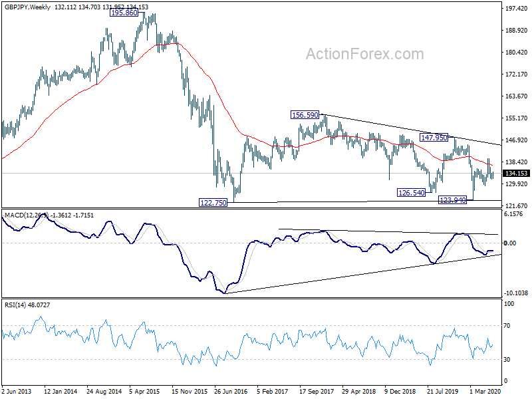This screenshot has height=399, width=532.
Task: Click the MACD 6.1576 scale value
Action: [x=513, y=213]
